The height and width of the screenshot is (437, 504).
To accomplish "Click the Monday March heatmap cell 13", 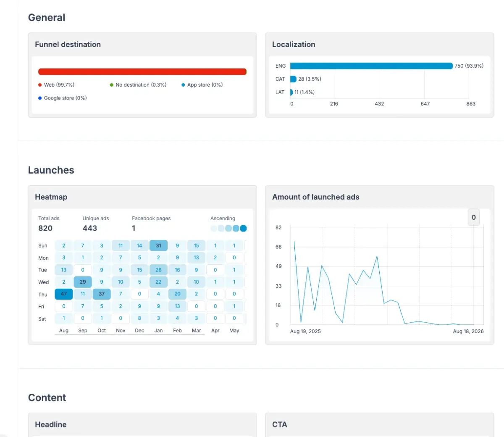I will point(196,258).
